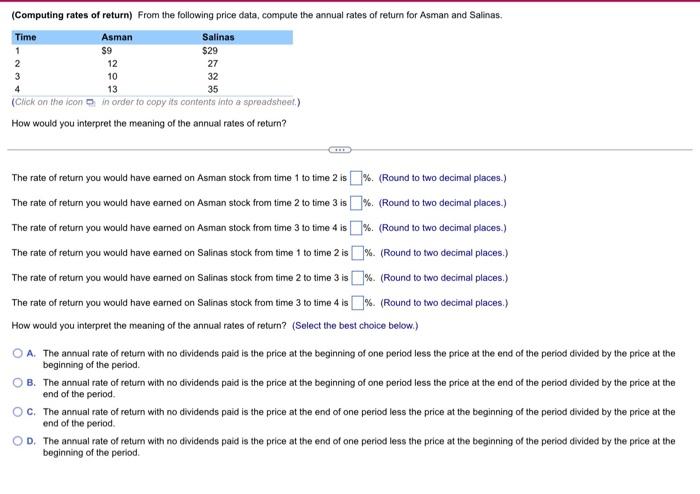
Task: Click Asman price 12 cell
Action: tap(112, 64)
